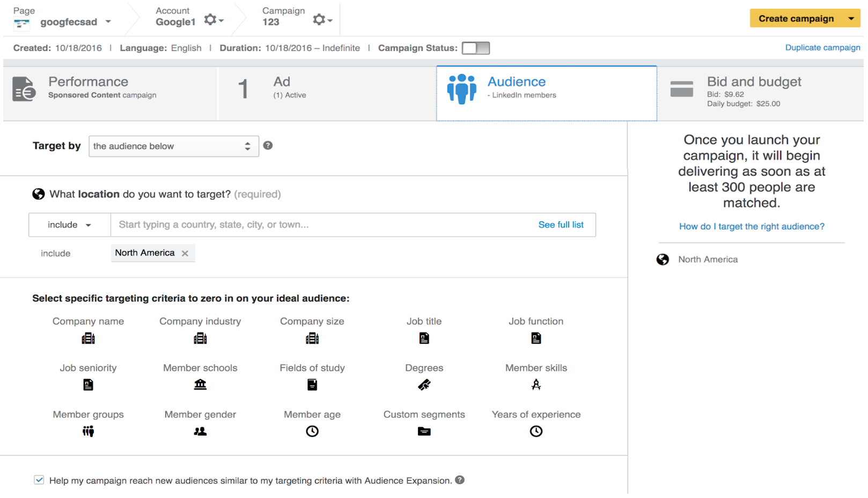Remove the North America location tag
Viewport: 868px width, 498px height.
tap(185, 253)
